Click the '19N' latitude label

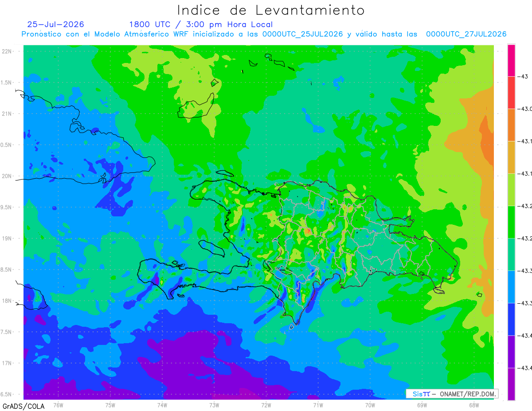click(7, 239)
